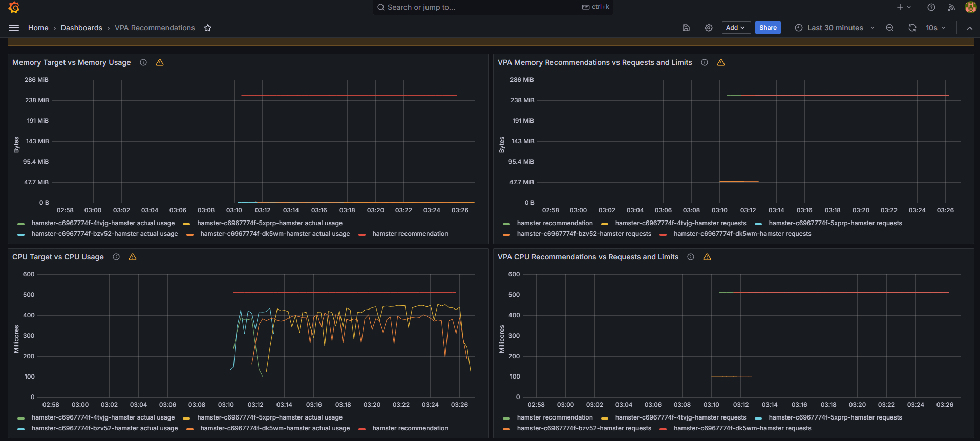
Task: Click green color swatch of hamster recommendation in VPA Memory legend
Action: point(506,224)
